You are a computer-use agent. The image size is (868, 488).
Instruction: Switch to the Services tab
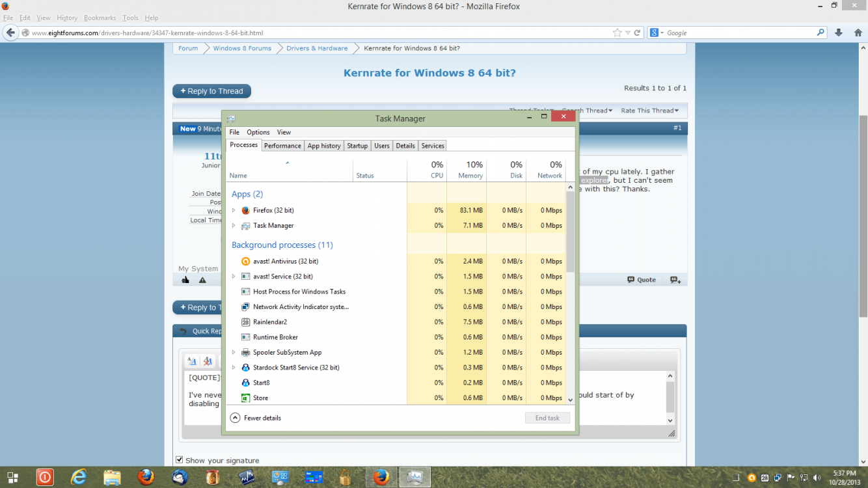coord(433,146)
